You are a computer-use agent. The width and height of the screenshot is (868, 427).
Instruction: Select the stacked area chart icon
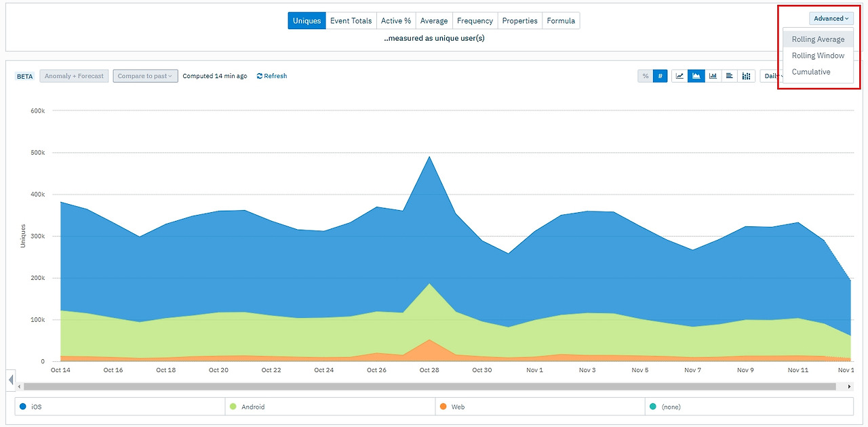pos(696,76)
